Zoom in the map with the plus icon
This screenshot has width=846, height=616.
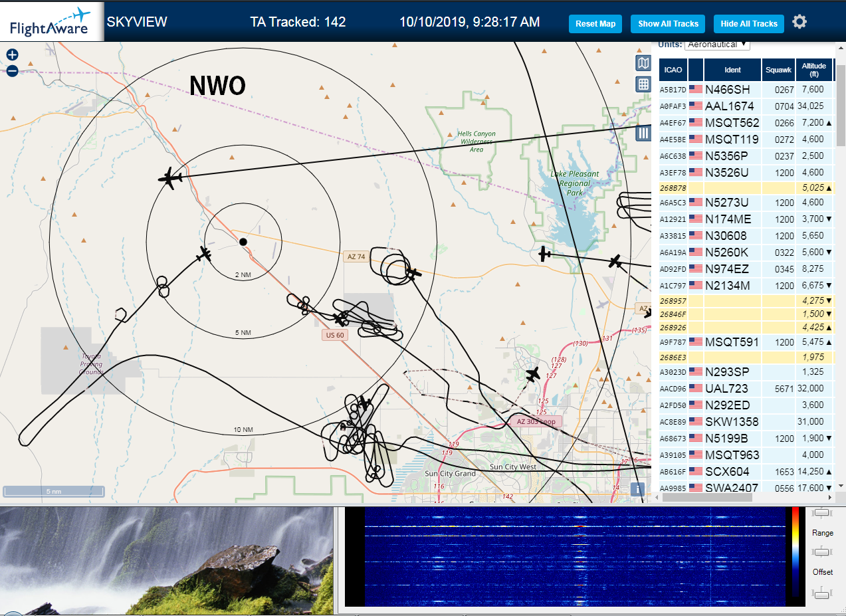pos(12,55)
